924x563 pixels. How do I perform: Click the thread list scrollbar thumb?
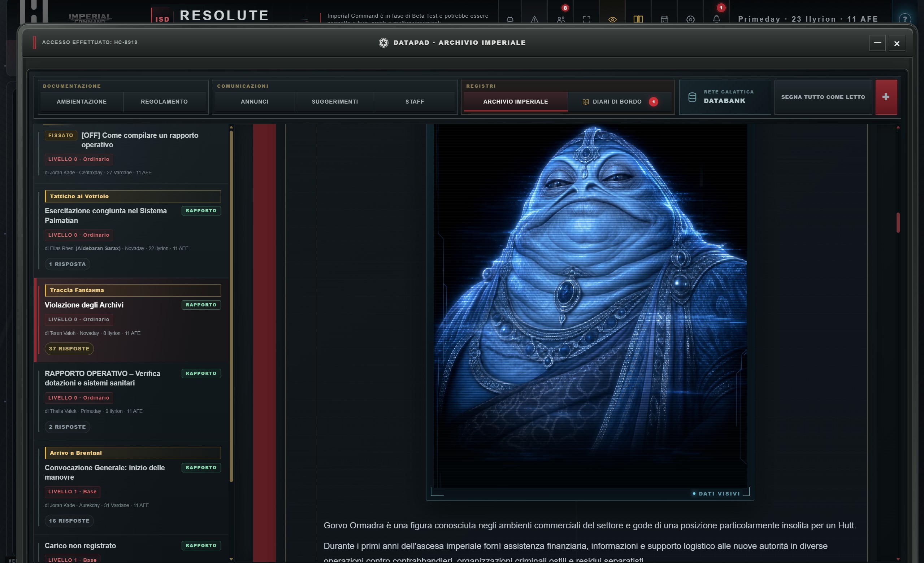coord(231,306)
